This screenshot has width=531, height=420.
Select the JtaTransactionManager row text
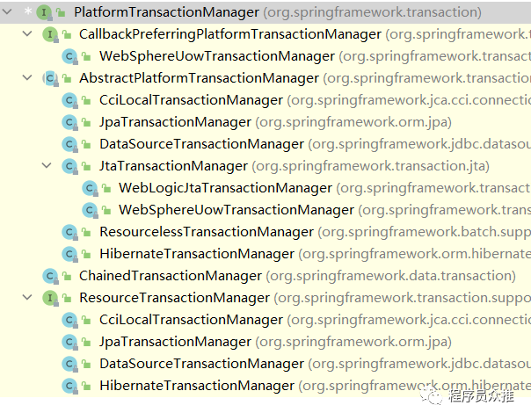click(x=173, y=166)
